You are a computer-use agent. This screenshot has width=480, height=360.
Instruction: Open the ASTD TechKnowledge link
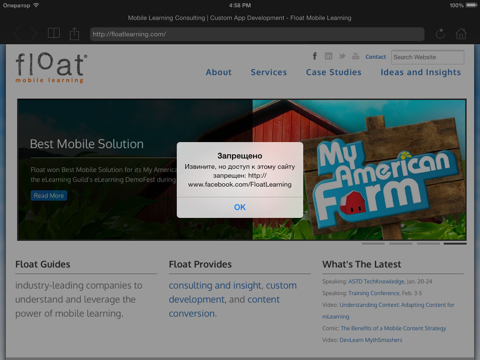pyautogui.click(x=376, y=282)
